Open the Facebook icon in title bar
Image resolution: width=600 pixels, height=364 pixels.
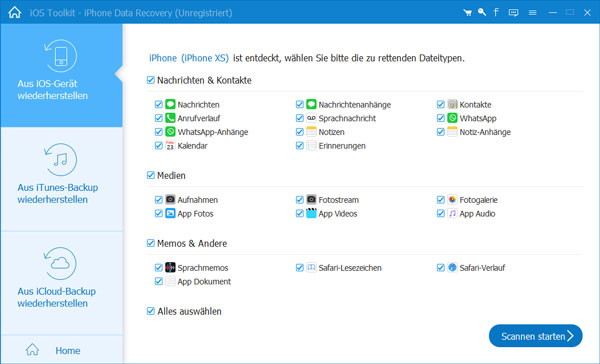[496, 12]
